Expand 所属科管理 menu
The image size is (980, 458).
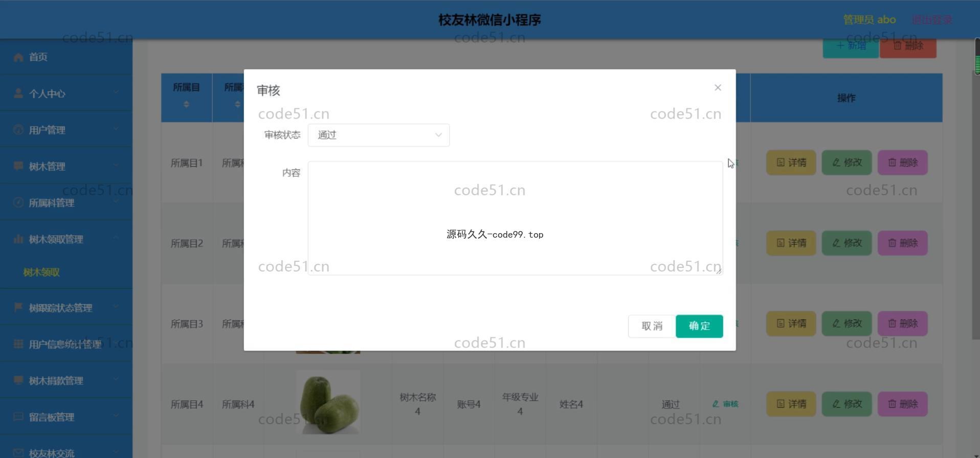click(66, 202)
